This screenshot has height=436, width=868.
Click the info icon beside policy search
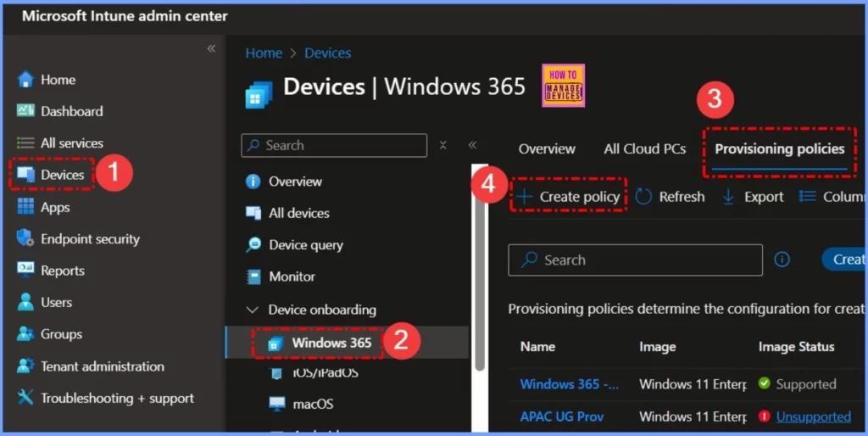click(x=782, y=260)
